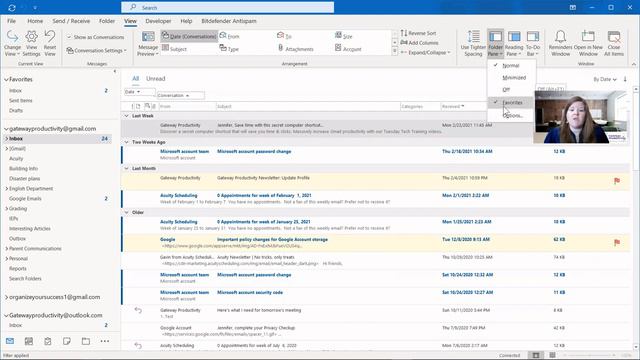The width and height of the screenshot is (640, 360).
Task: Open Microsoft account security code email
Action: [376, 296]
